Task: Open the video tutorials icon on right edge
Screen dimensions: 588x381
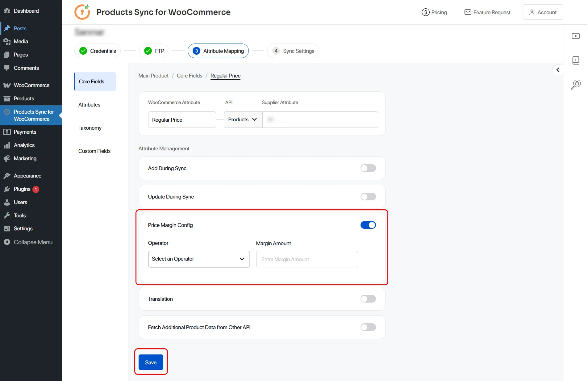Action: 575,36
